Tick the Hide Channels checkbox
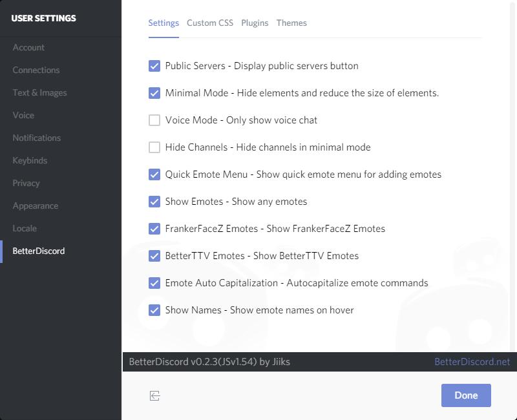This screenshot has height=420, width=517. (x=154, y=147)
